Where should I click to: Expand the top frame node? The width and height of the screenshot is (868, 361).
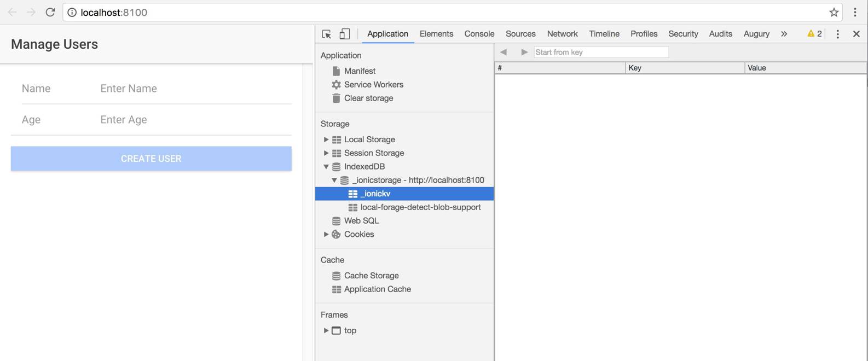(x=326, y=330)
